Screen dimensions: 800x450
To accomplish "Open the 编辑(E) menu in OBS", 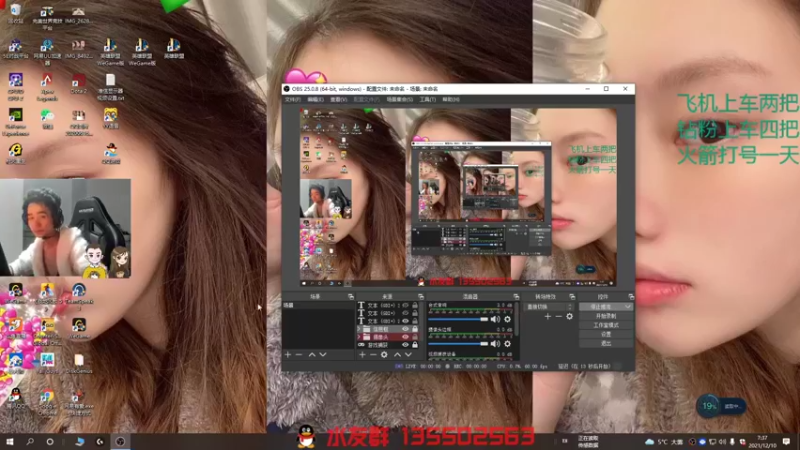I will click(315, 99).
